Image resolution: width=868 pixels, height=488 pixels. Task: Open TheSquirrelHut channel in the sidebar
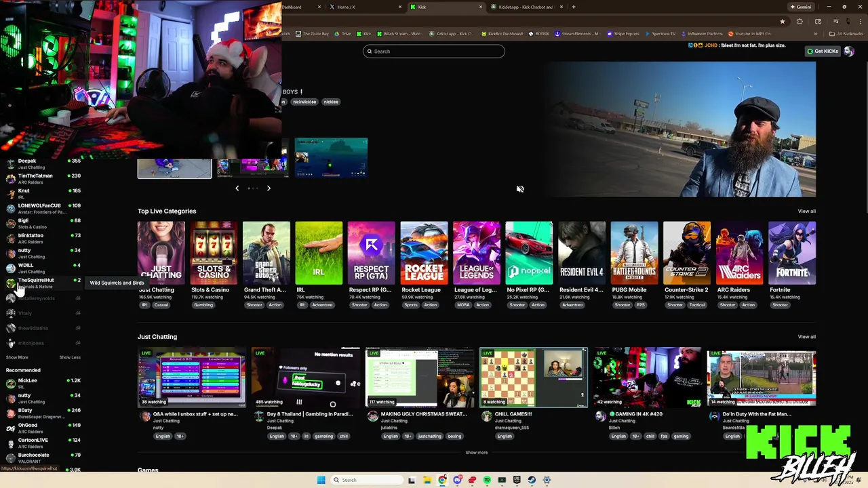point(43,283)
